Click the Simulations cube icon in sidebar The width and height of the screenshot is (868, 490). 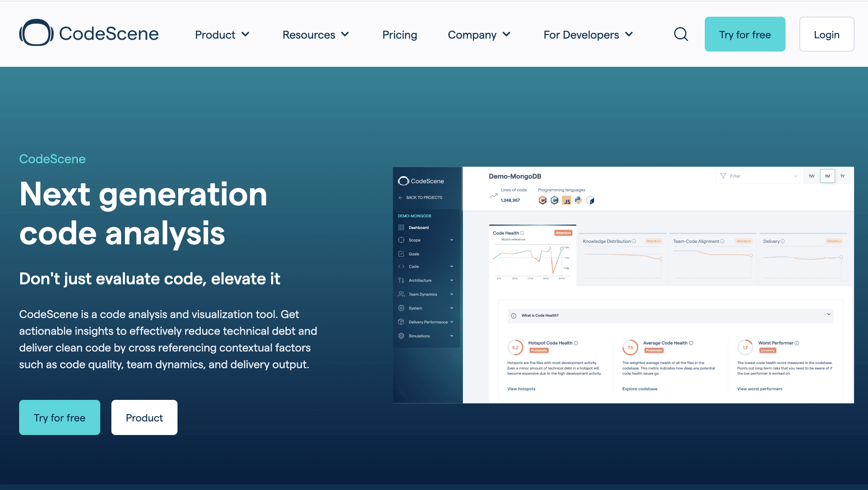point(401,336)
